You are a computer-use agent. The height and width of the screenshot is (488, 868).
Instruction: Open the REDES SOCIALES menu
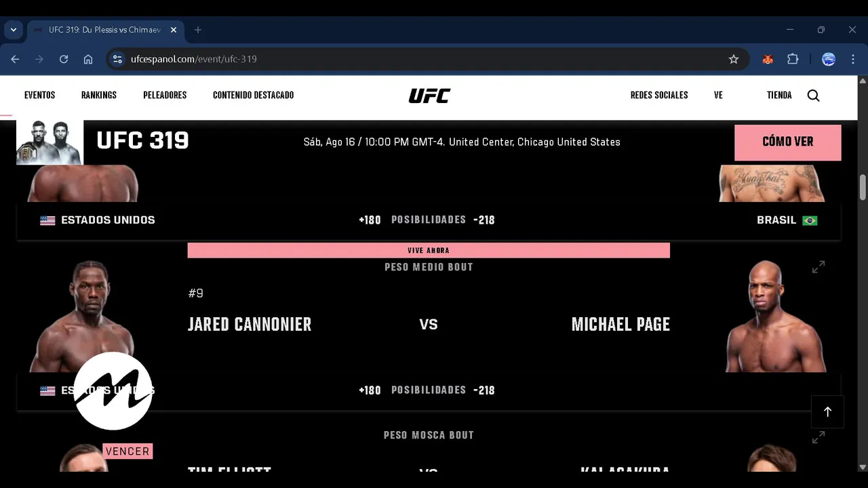click(659, 95)
